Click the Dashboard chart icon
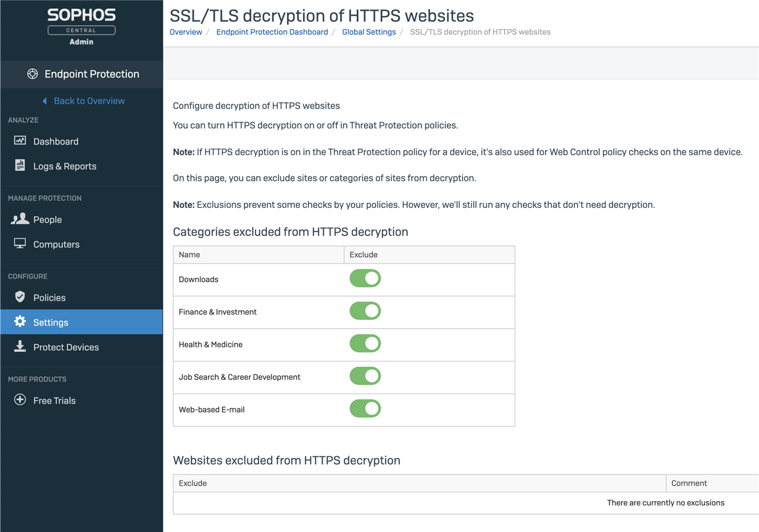The height and width of the screenshot is (532, 759). [x=20, y=141]
